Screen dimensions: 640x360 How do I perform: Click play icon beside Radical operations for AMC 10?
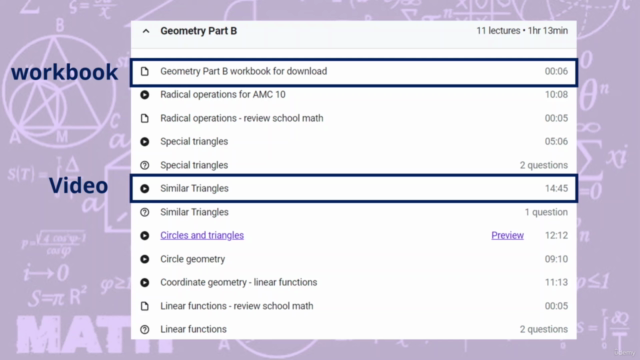click(144, 95)
